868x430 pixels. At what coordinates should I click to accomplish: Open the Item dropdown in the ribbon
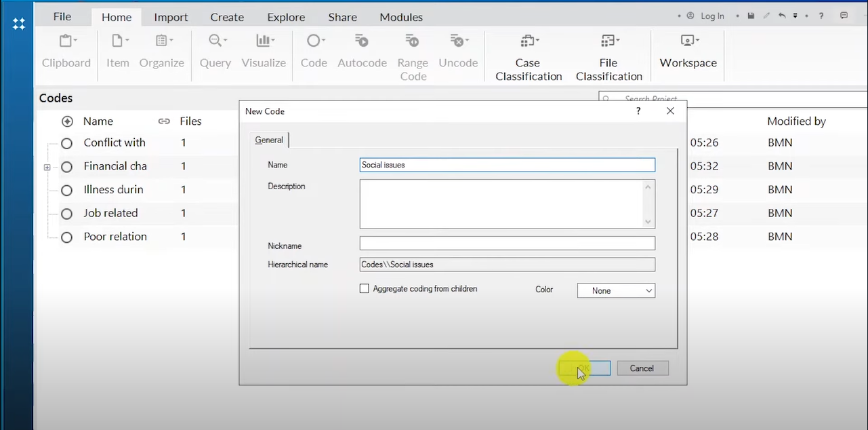117,51
